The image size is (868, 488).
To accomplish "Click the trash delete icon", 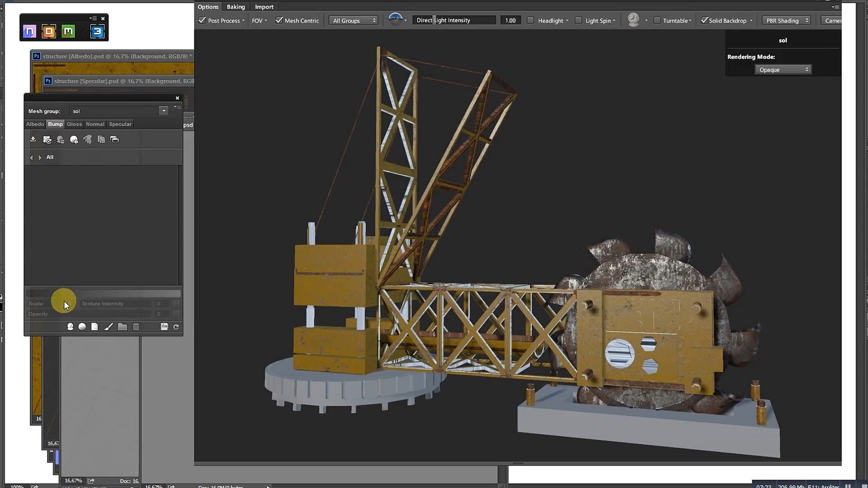I will 136,327.
